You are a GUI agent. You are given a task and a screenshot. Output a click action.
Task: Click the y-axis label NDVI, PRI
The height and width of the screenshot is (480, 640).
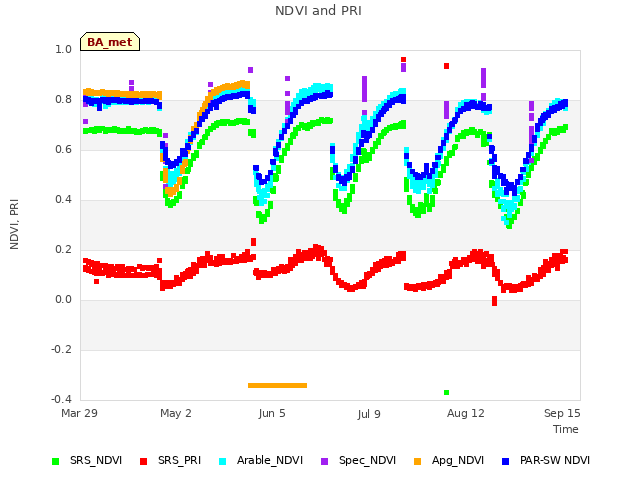[x=14, y=224]
